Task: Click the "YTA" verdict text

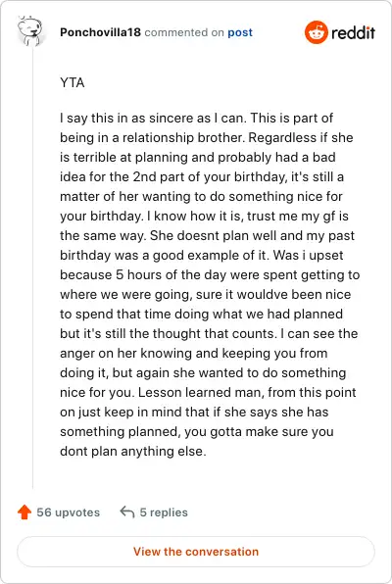Action: tap(73, 82)
